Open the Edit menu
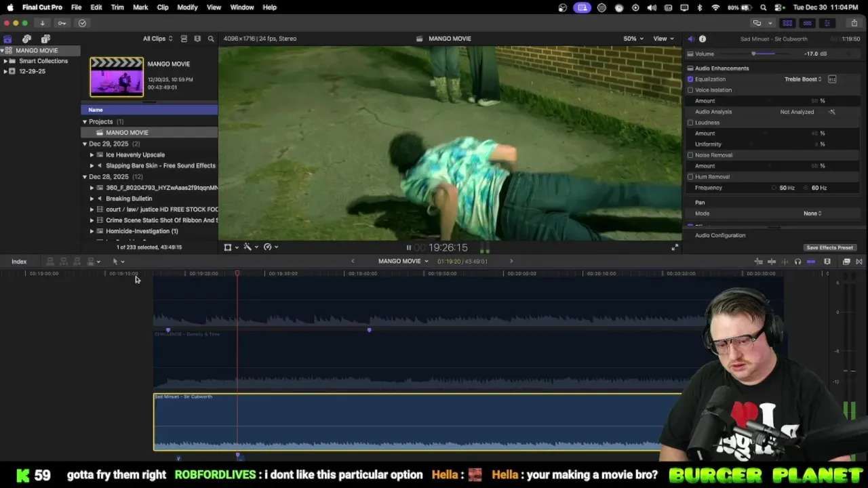The height and width of the screenshot is (488, 868). (96, 7)
